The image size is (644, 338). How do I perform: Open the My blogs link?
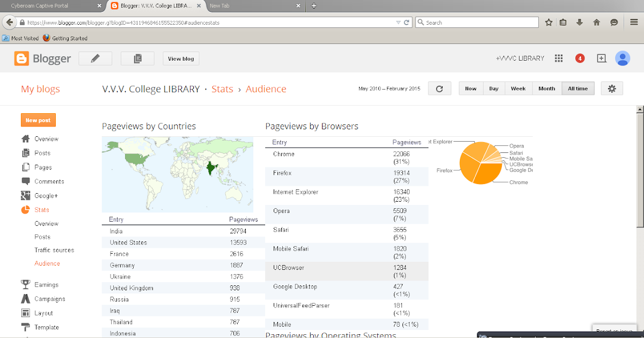[x=40, y=89]
